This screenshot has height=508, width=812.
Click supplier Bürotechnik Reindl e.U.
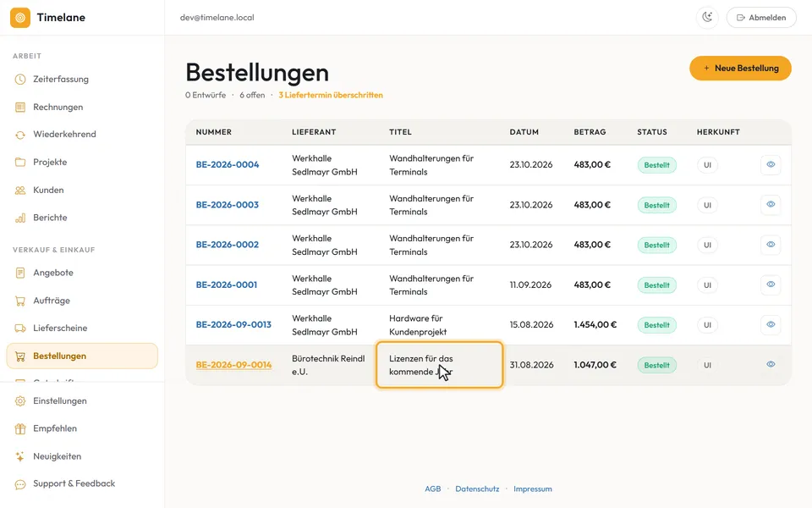click(x=328, y=365)
